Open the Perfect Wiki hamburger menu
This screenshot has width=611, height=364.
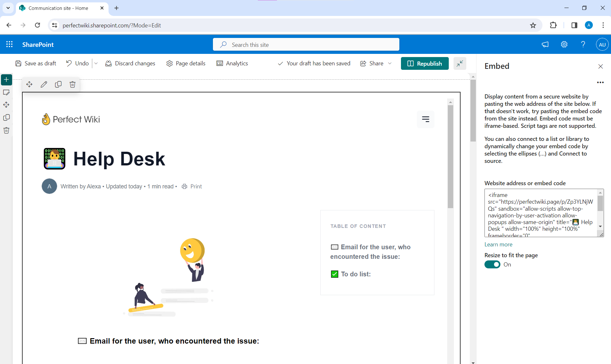tap(426, 119)
